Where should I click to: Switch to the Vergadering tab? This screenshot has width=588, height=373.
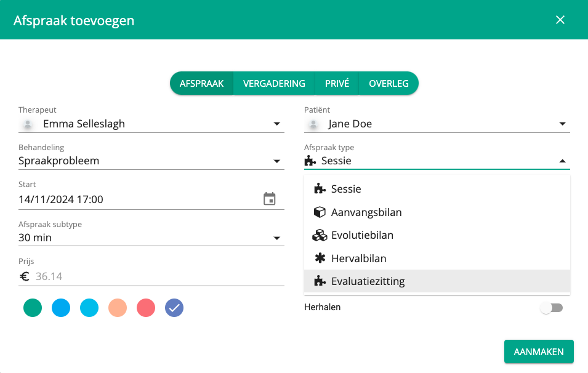click(x=274, y=84)
